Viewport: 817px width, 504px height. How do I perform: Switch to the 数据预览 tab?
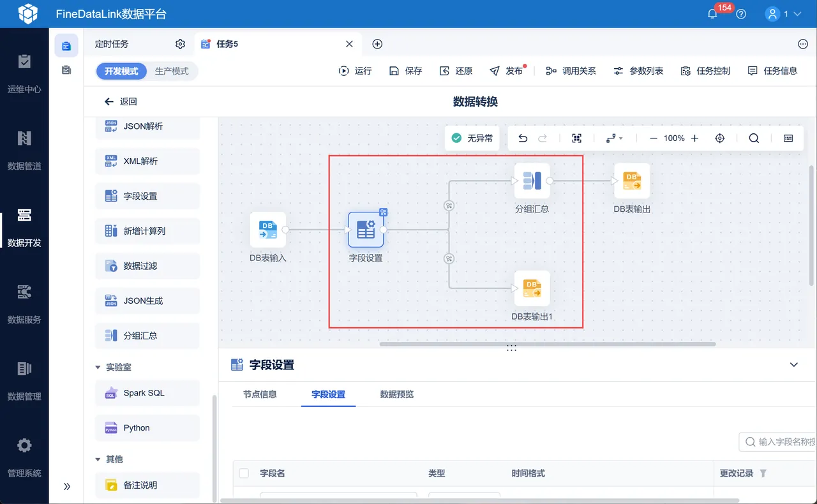396,394
